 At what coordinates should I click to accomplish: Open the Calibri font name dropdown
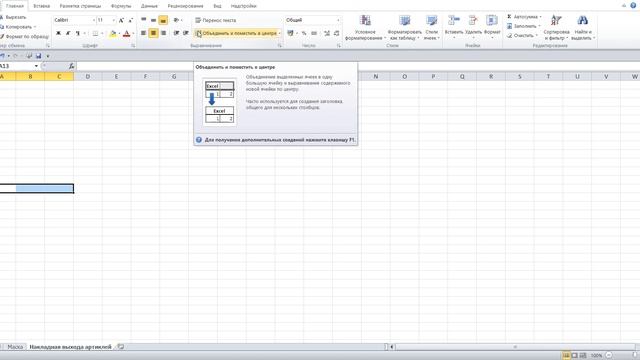93,20
